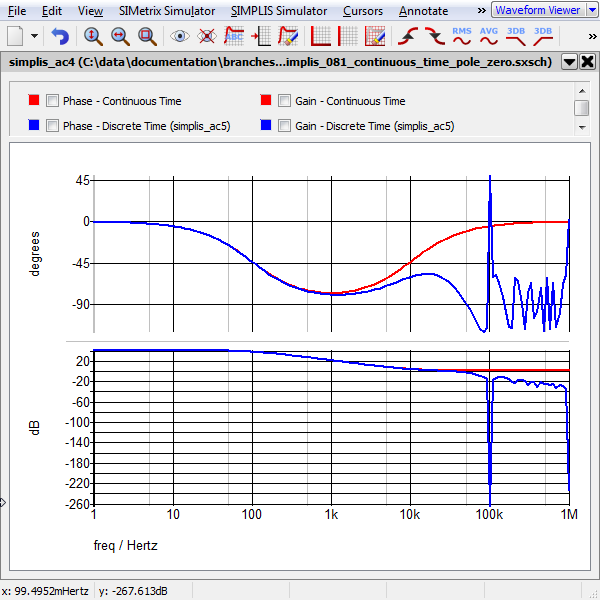
Task: Open the Waveform Viewer dropdown
Action: click(579, 10)
